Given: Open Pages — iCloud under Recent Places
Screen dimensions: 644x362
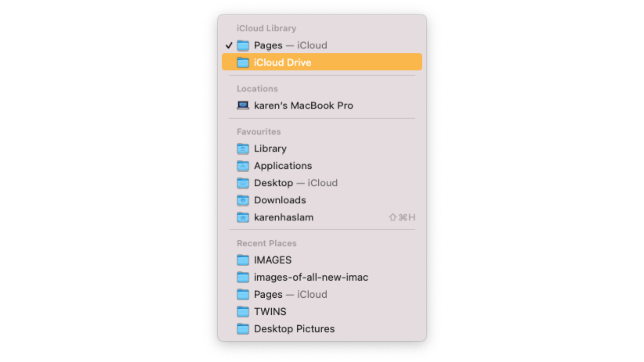Looking at the screenshot, I should tap(290, 294).
